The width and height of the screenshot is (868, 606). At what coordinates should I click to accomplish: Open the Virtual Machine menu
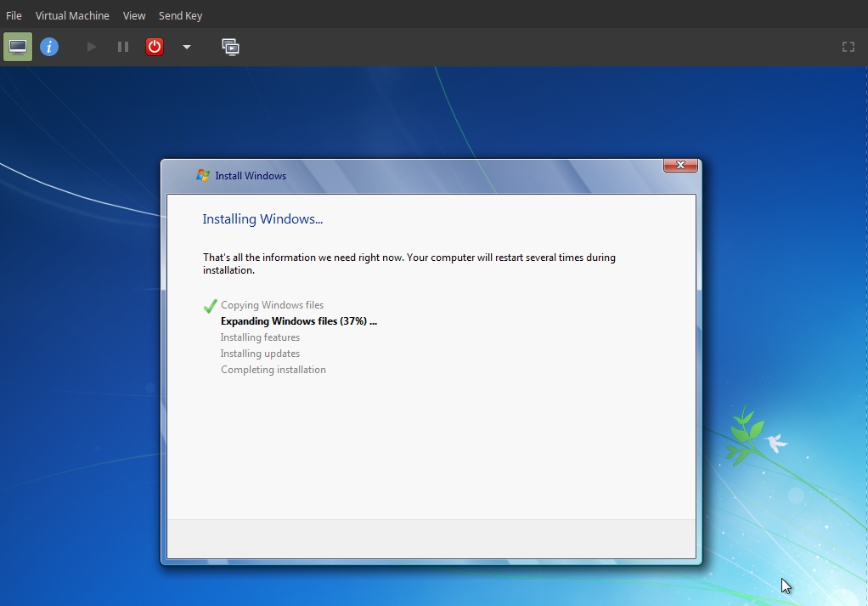click(x=72, y=15)
